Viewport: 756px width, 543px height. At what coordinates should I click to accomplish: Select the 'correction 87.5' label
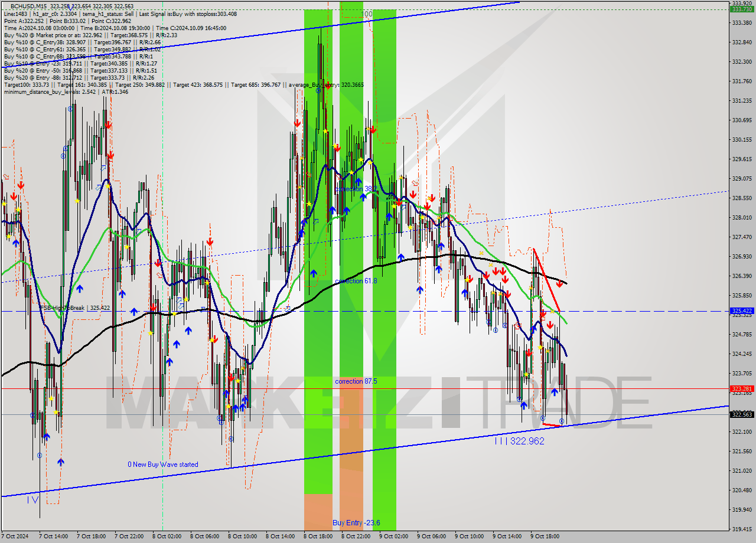point(356,381)
